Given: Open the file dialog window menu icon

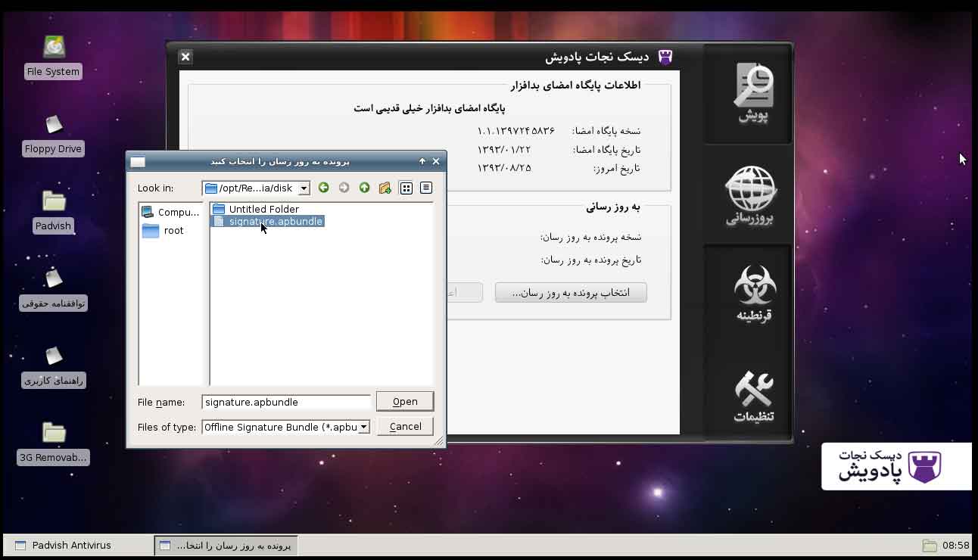Looking at the screenshot, I should point(138,161).
